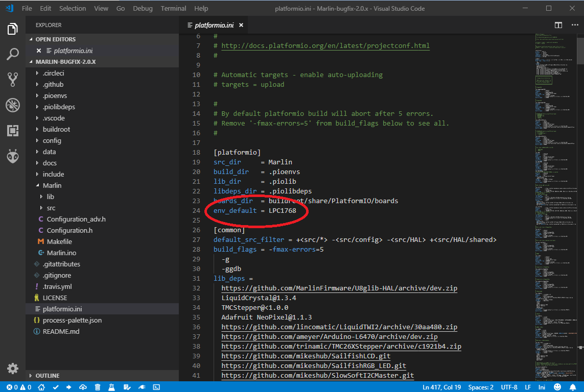Follow the U8glib-HAL dev.zip link
This screenshot has height=392, width=584.
coord(339,288)
